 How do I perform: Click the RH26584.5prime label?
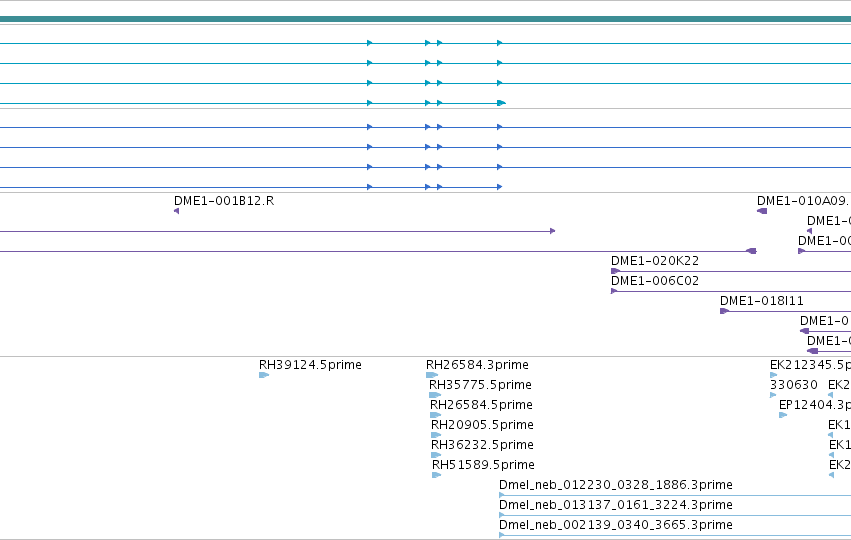tap(481, 405)
